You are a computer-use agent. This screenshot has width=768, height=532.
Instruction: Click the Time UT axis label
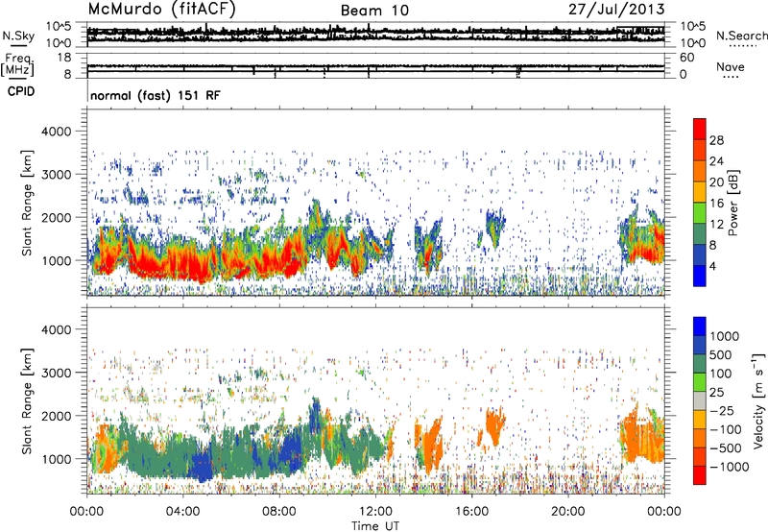[375, 525]
